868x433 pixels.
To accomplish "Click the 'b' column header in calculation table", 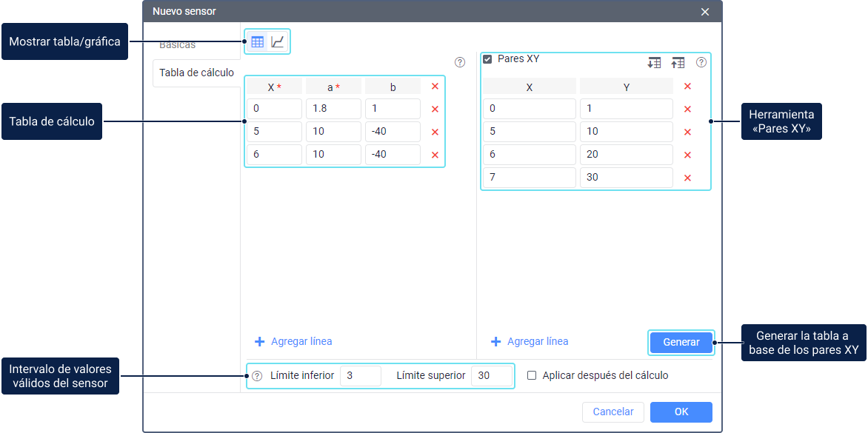I will tap(393, 87).
